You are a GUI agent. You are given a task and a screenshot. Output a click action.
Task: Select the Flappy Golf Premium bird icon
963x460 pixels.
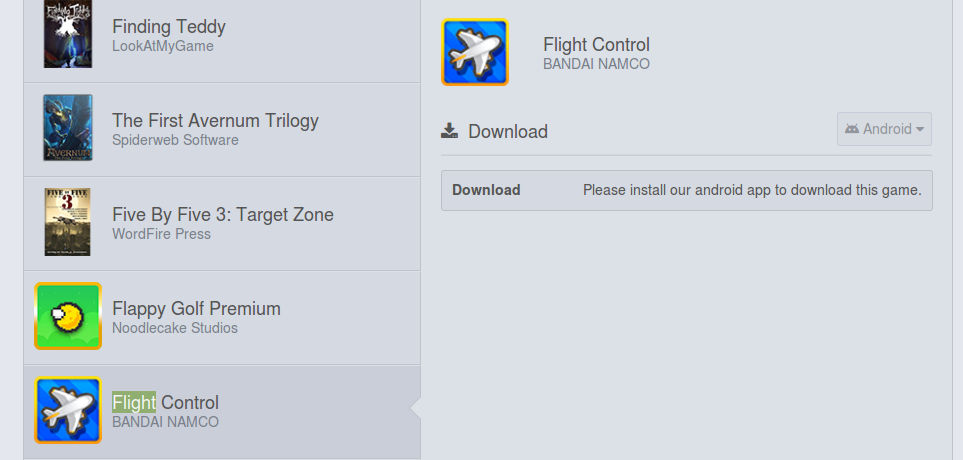pyautogui.click(x=68, y=316)
